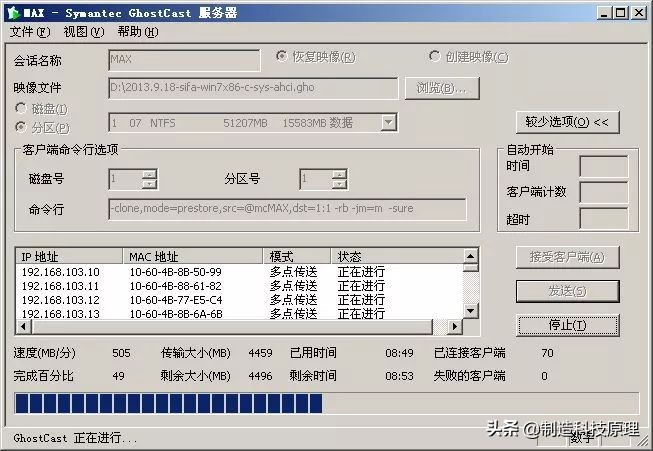Select the 创建映像(C) radio button

point(435,56)
